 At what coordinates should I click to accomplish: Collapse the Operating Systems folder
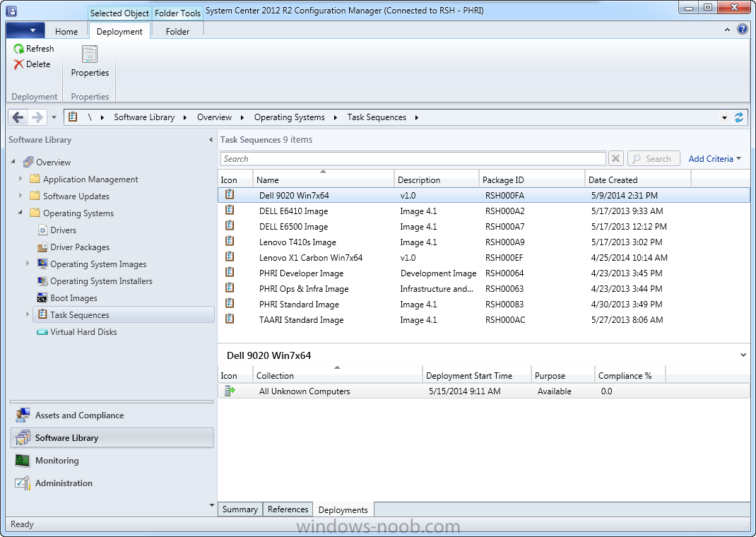pos(20,213)
